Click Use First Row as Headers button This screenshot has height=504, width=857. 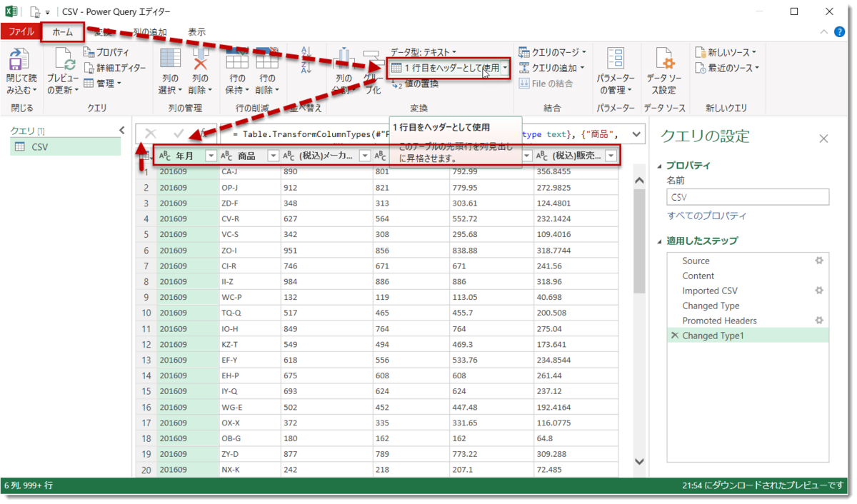click(444, 69)
